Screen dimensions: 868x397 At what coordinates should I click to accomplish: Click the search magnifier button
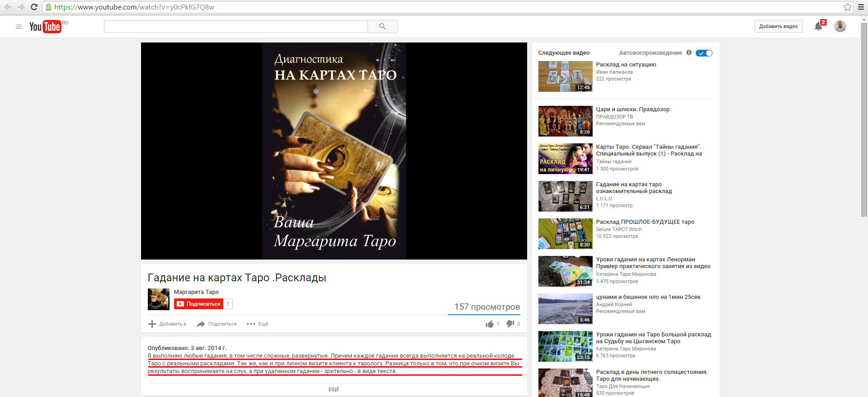coord(382,26)
